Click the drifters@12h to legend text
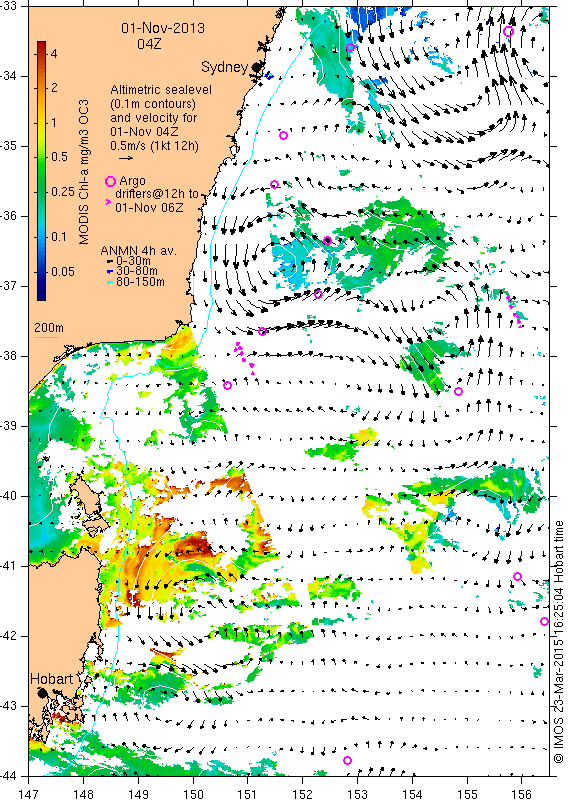570x800 pixels. pos(157,194)
